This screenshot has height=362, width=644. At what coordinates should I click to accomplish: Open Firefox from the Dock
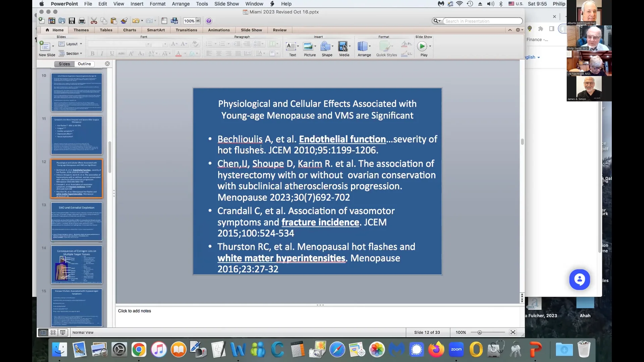pyautogui.click(x=436, y=350)
